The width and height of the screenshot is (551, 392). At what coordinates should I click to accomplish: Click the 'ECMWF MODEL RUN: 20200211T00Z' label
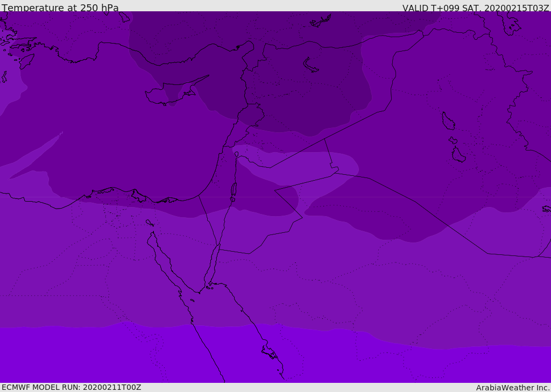(x=72, y=387)
